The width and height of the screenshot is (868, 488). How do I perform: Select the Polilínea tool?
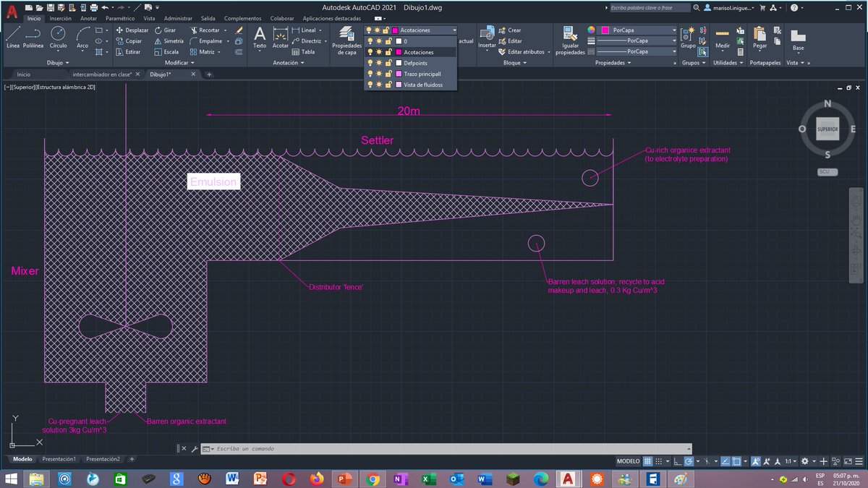[x=33, y=38]
